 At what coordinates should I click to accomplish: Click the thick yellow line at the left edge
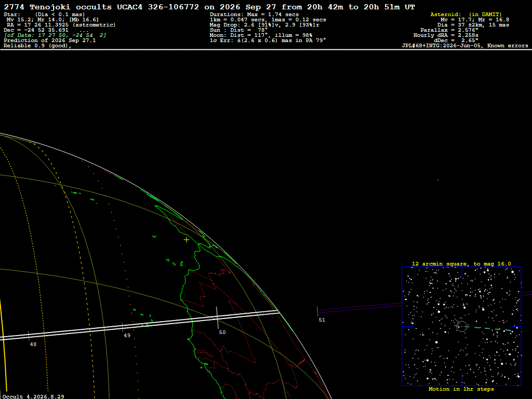pyautogui.click(x=3, y=346)
